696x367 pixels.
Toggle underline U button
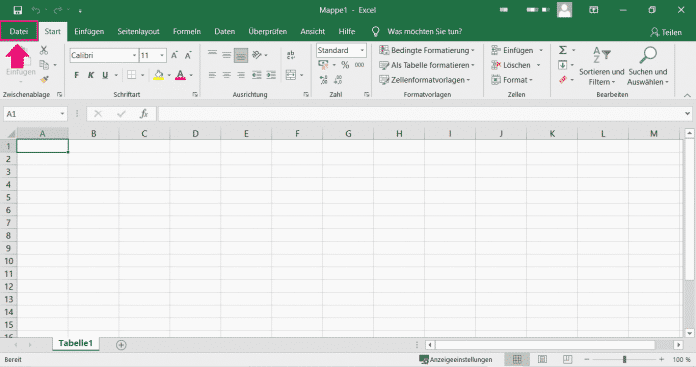tap(105, 75)
